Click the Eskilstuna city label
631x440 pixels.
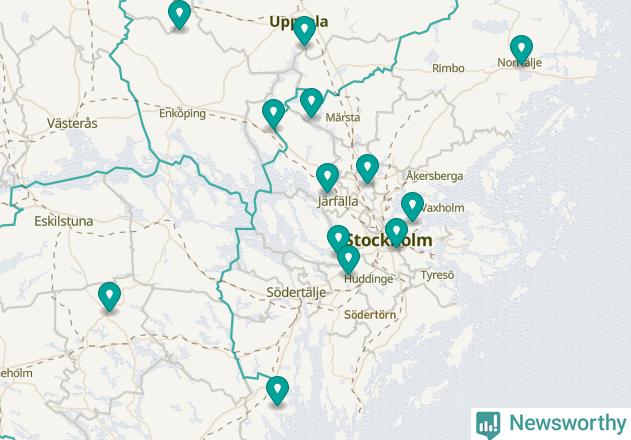click(64, 221)
